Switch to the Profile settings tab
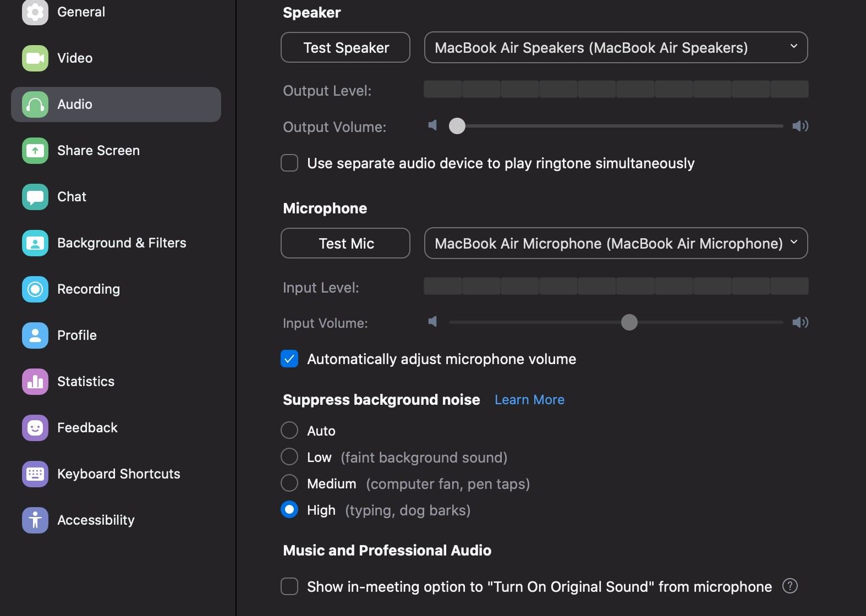Viewport: 866px width, 616px height. 77,335
